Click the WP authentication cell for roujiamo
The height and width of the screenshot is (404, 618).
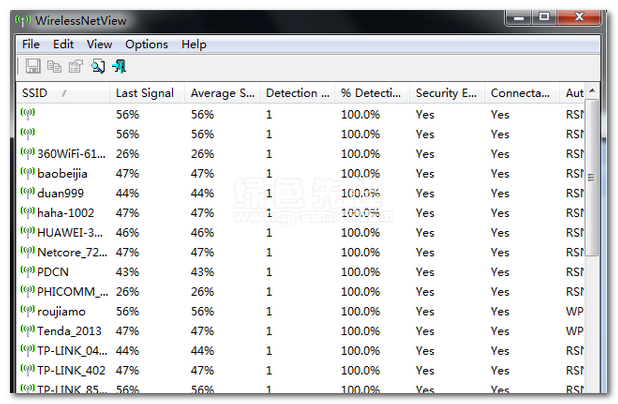click(x=575, y=311)
